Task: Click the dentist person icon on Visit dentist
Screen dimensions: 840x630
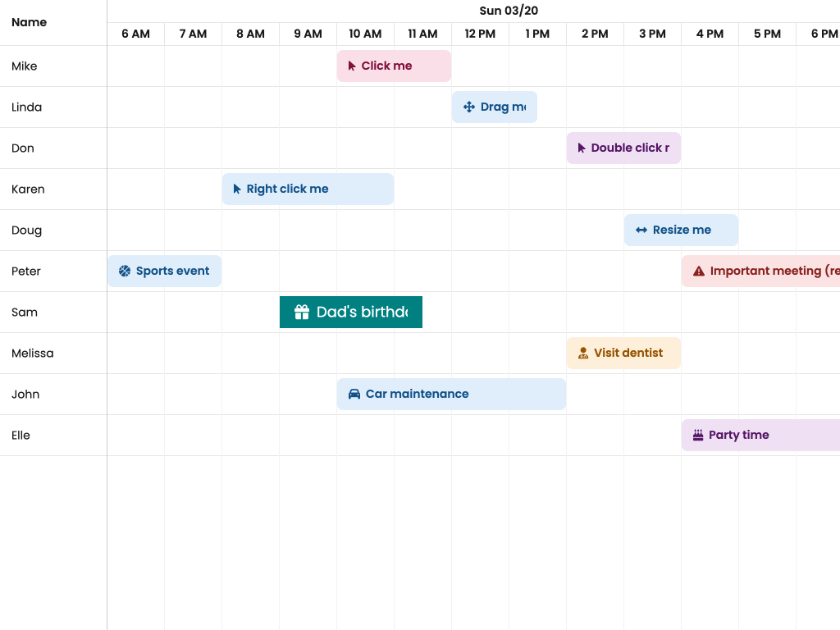Action: 583,354
